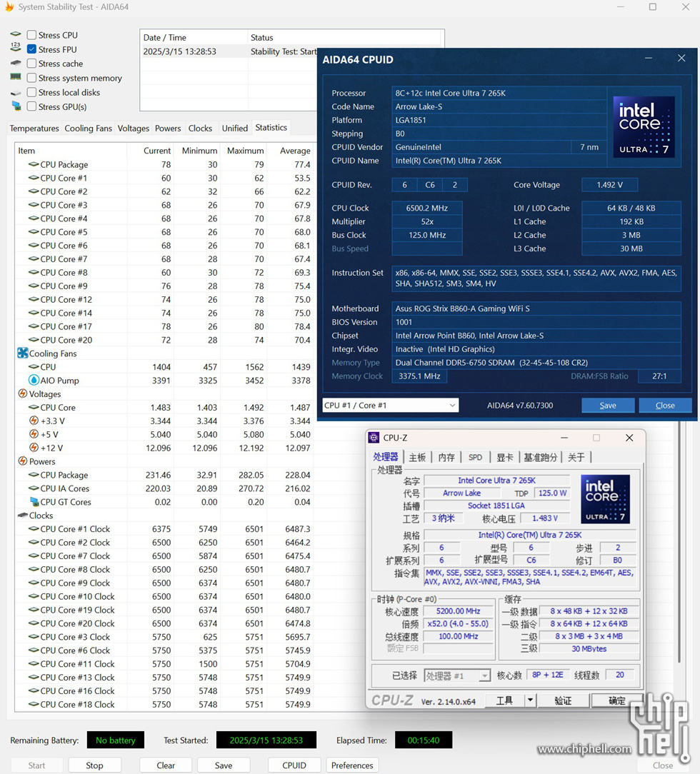
Task: Open the 基准跑分 tab in CPU-Z
Action: click(541, 457)
